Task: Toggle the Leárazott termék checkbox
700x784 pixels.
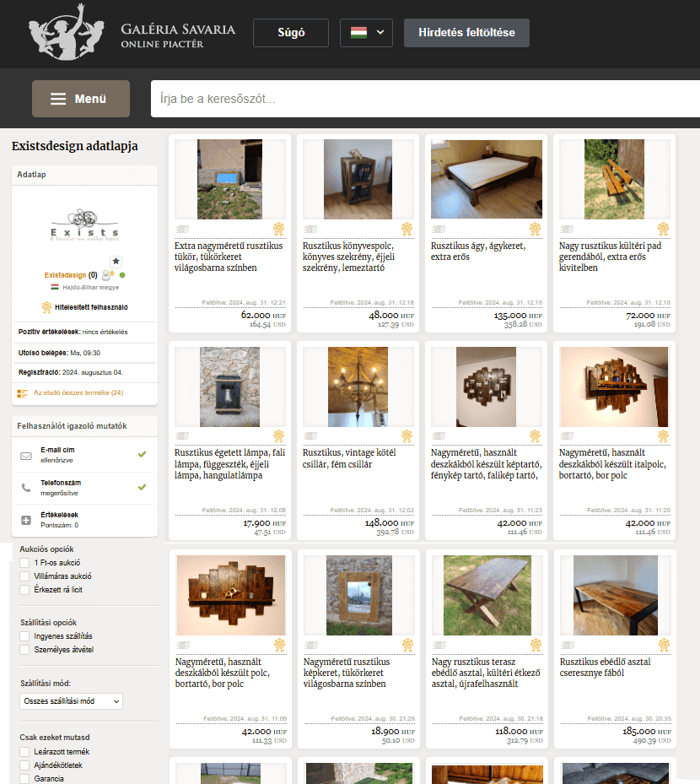Action: pyautogui.click(x=24, y=751)
